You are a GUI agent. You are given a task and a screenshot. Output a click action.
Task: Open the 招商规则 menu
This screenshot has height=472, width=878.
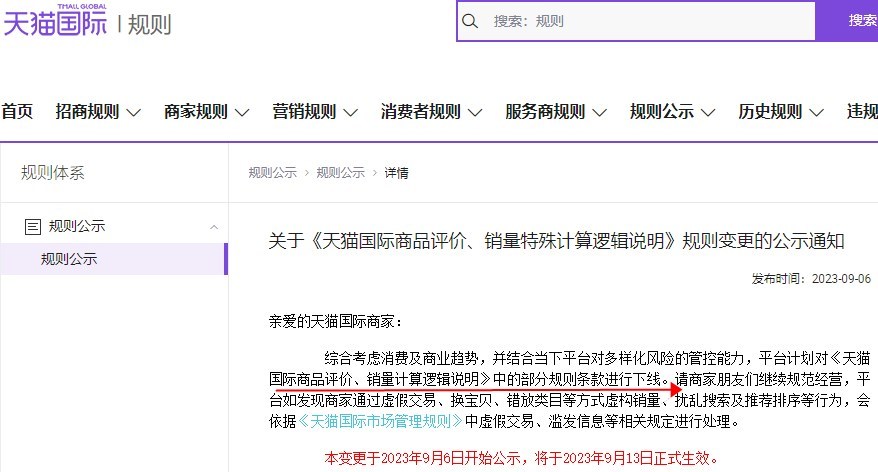(87, 111)
